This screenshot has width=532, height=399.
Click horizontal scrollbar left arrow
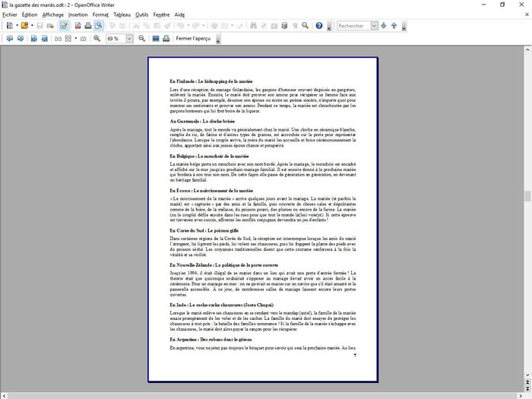[3, 396]
